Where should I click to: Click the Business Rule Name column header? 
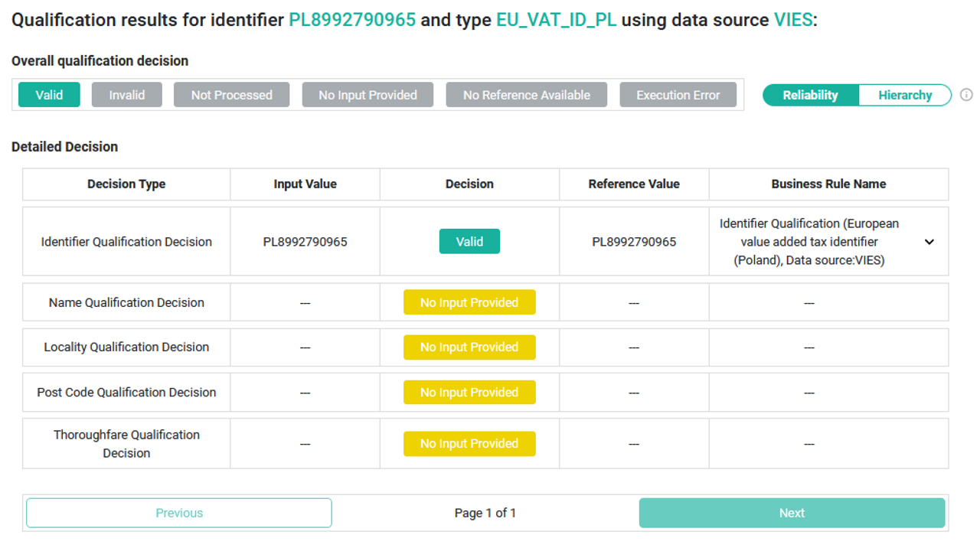click(x=828, y=184)
